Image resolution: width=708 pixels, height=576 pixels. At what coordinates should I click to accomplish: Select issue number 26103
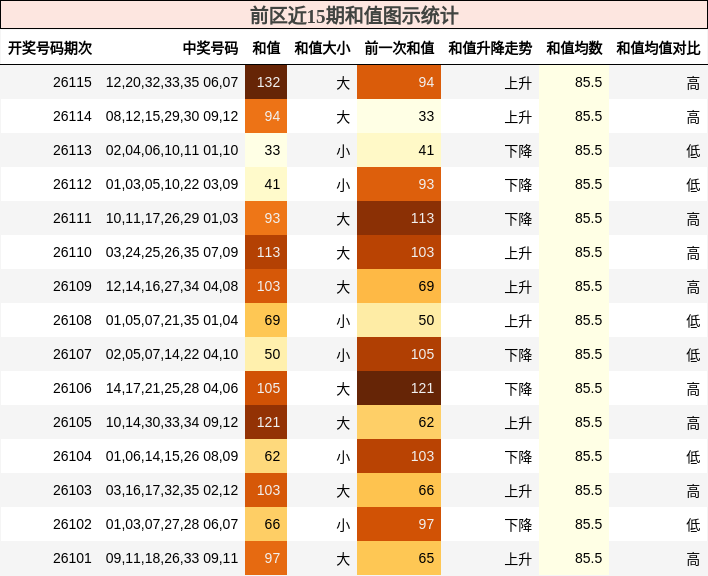(72, 490)
